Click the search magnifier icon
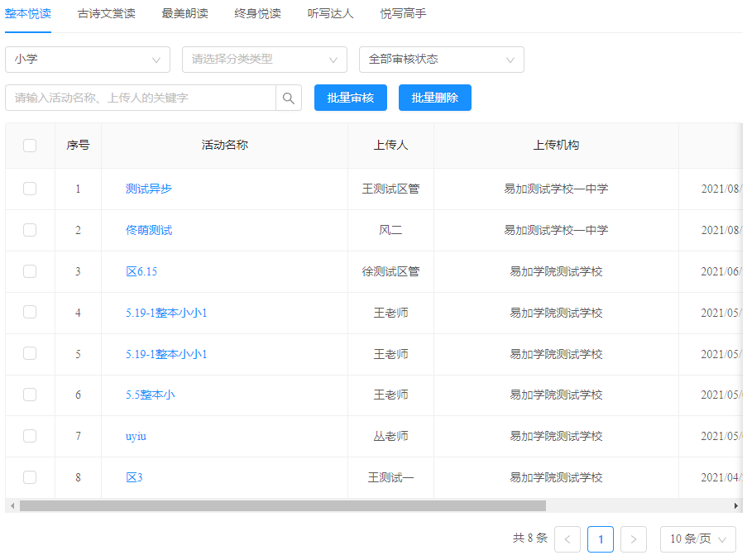 [289, 98]
